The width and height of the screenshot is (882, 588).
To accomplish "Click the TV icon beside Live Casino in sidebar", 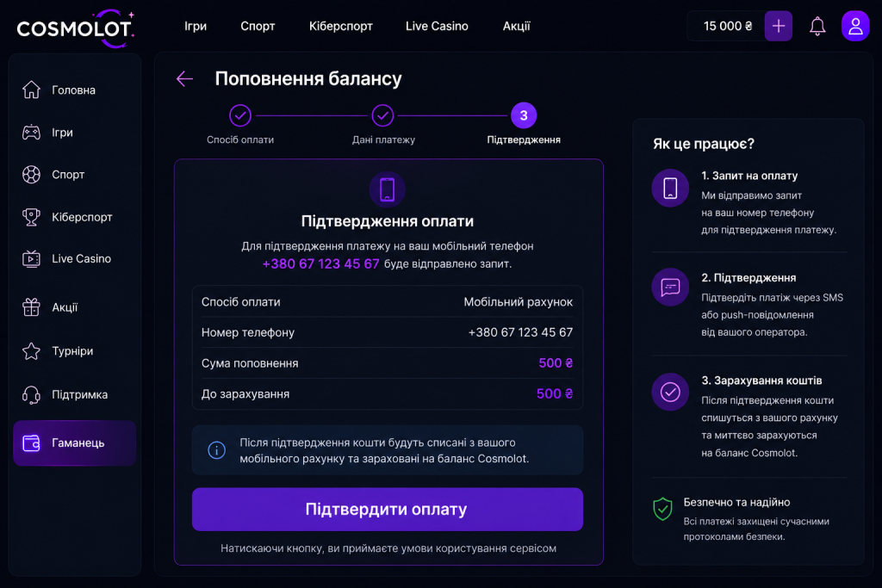I will (x=32, y=258).
